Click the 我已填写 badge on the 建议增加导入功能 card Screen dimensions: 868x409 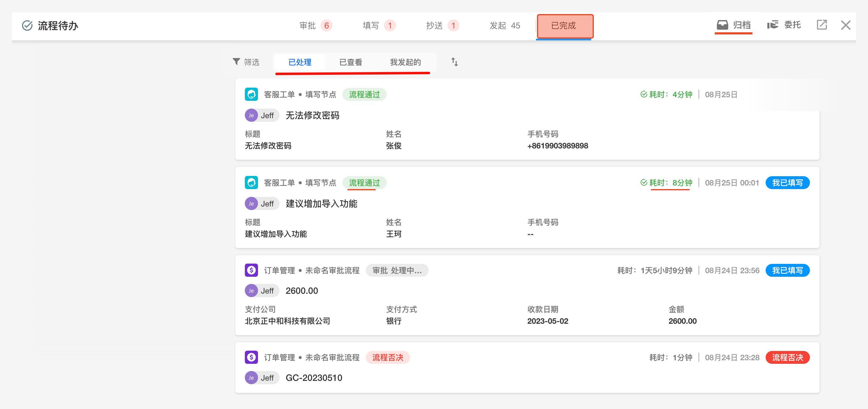(787, 183)
